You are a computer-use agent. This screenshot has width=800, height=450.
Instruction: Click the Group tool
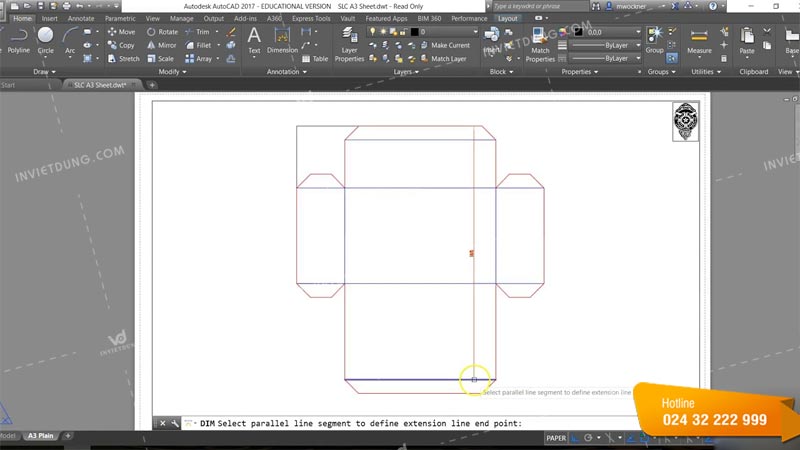[x=654, y=41]
